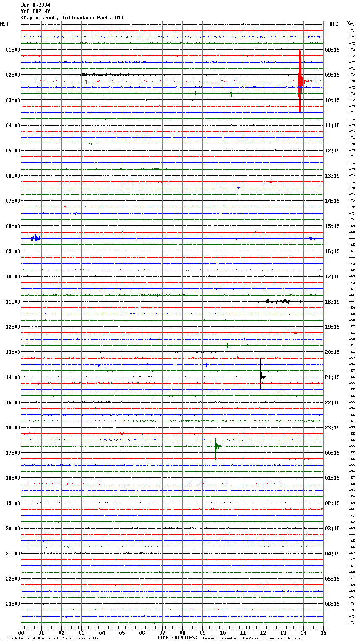
Task: Click the '12:15' UTC time label
Action: (332, 151)
